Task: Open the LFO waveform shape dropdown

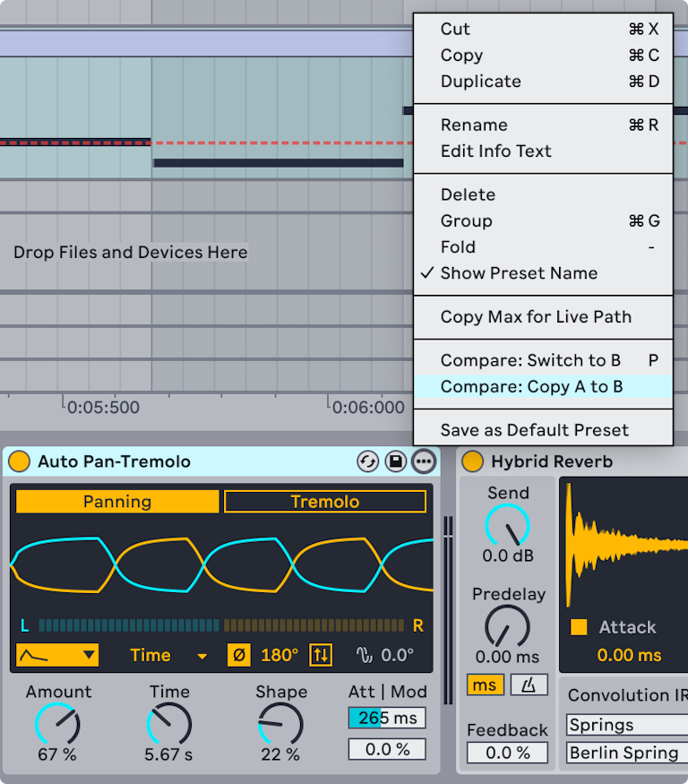Action: tap(57, 655)
